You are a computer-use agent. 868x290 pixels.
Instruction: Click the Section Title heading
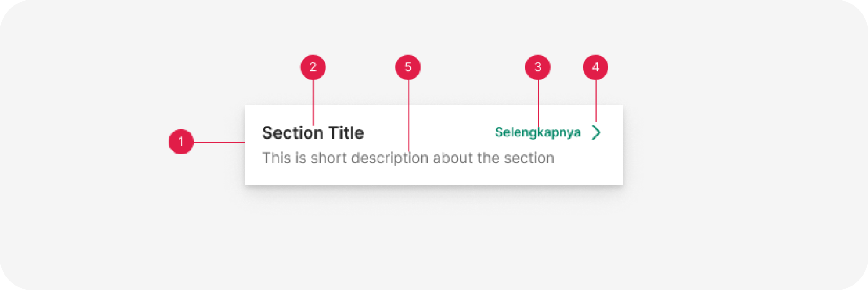[x=313, y=133]
